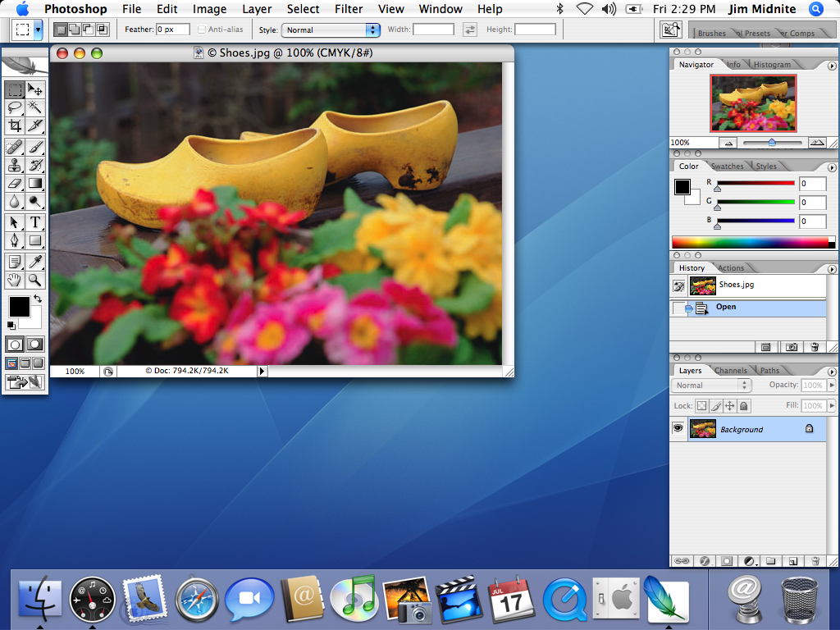Choose the Zoom magnifier tool
Image resolution: width=840 pixels, height=630 pixels.
point(35,281)
